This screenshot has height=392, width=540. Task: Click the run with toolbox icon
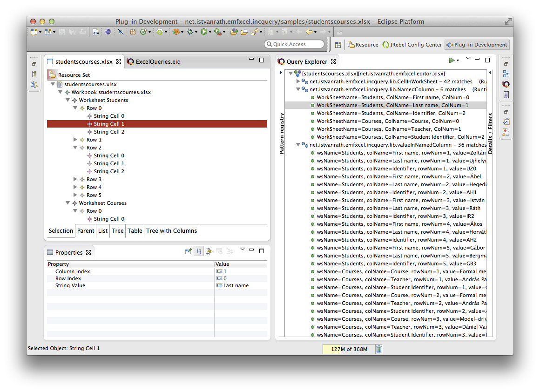[x=218, y=32]
